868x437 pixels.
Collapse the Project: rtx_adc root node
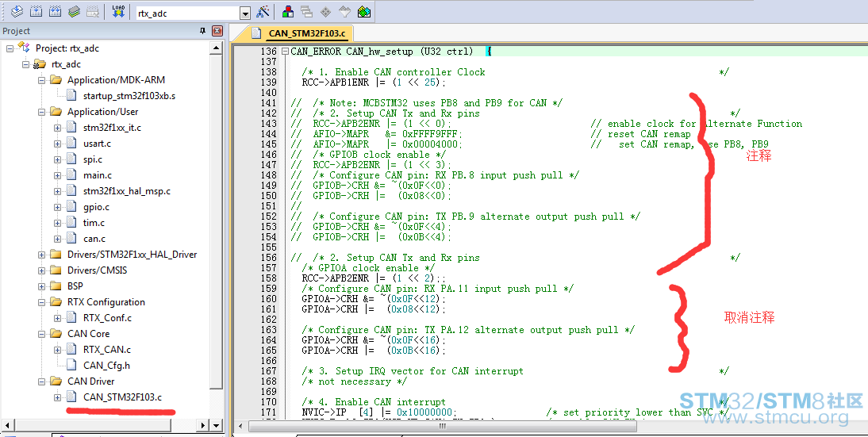click(x=10, y=48)
